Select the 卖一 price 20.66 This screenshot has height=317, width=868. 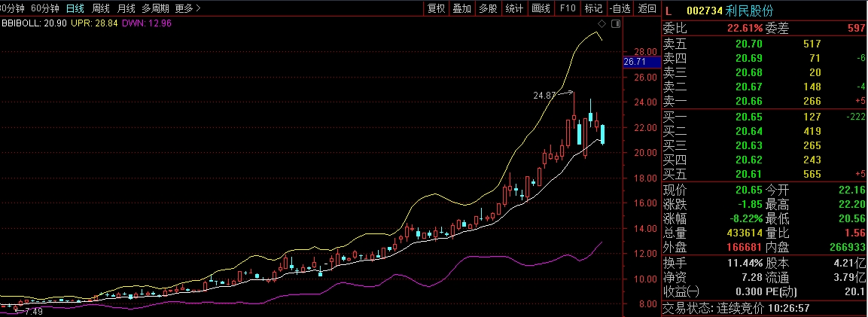(x=748, y=101)
